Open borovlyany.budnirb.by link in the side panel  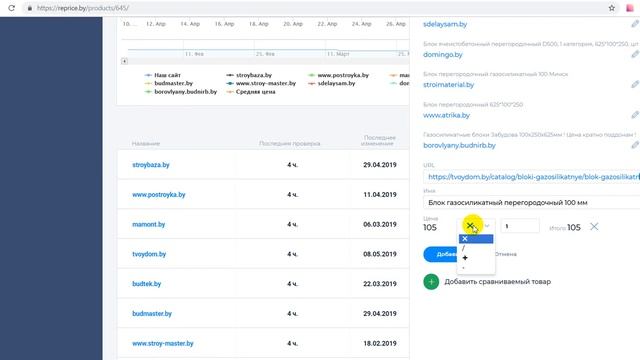pos(459,145)
